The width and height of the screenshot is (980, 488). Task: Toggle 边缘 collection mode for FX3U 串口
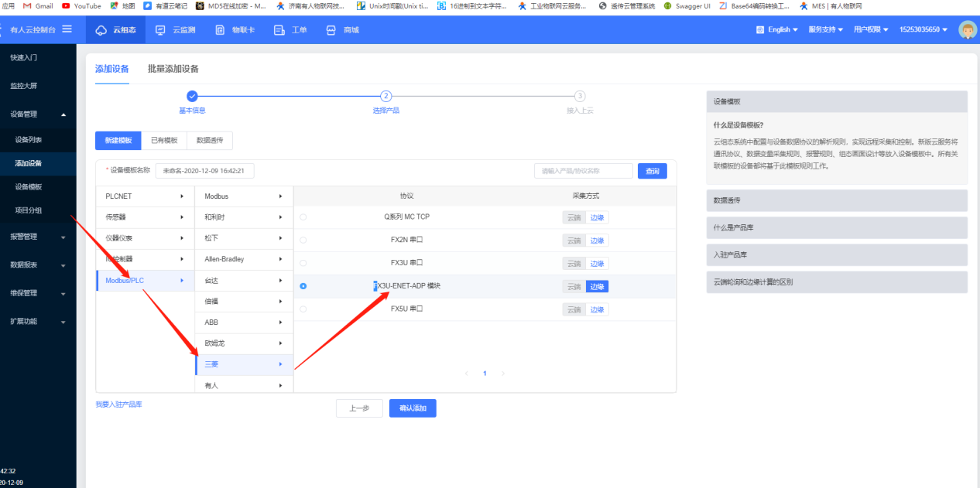(597, 264)
